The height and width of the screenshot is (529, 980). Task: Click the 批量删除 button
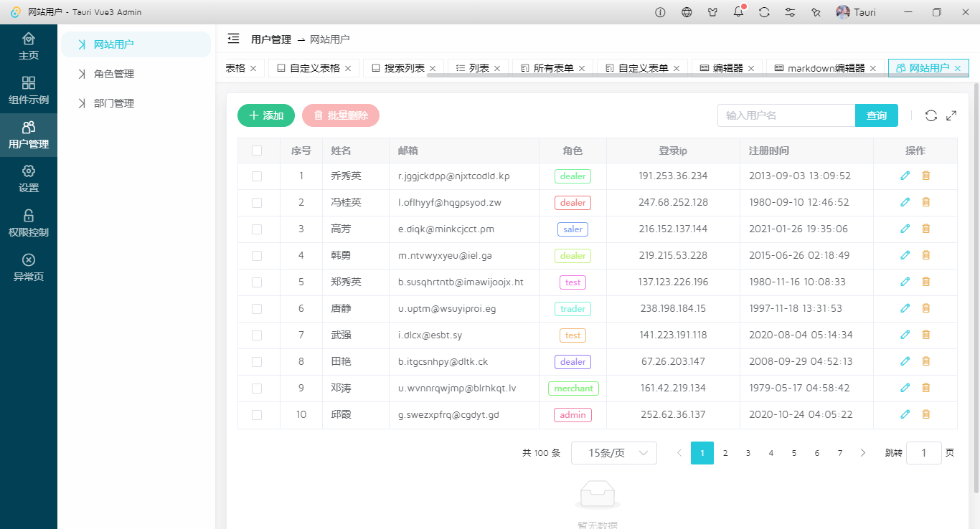341,115
